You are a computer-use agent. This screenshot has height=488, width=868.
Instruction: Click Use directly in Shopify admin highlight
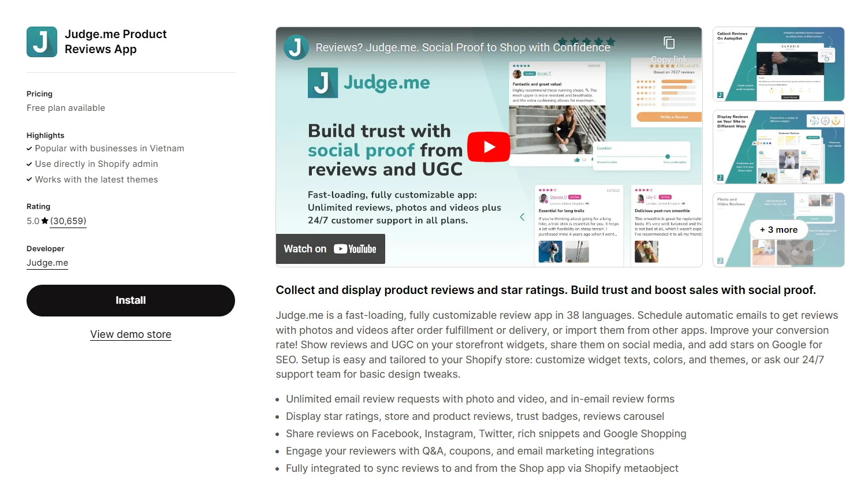96,164
